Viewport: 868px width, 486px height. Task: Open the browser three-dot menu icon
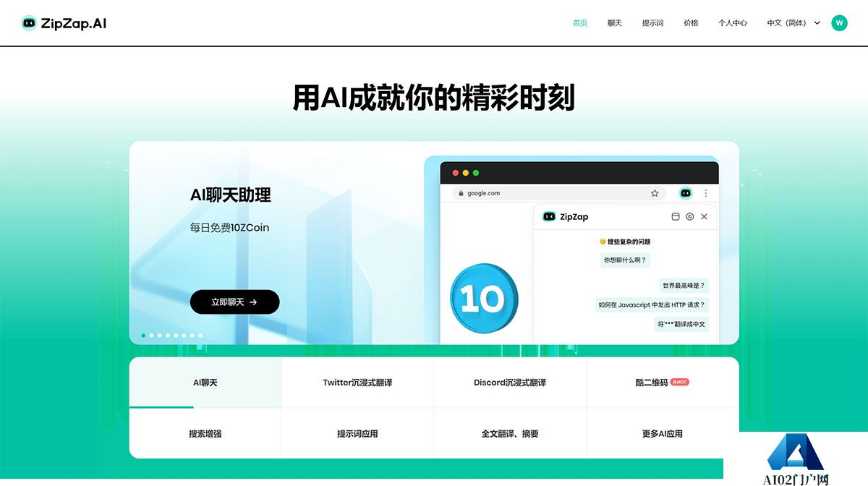click(706, 193)
